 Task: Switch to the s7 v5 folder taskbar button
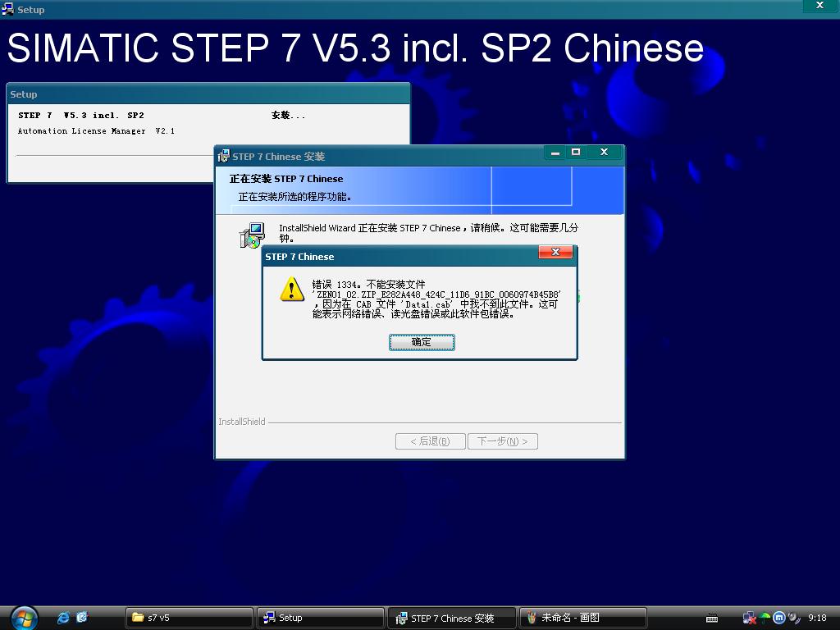(189, 619)
